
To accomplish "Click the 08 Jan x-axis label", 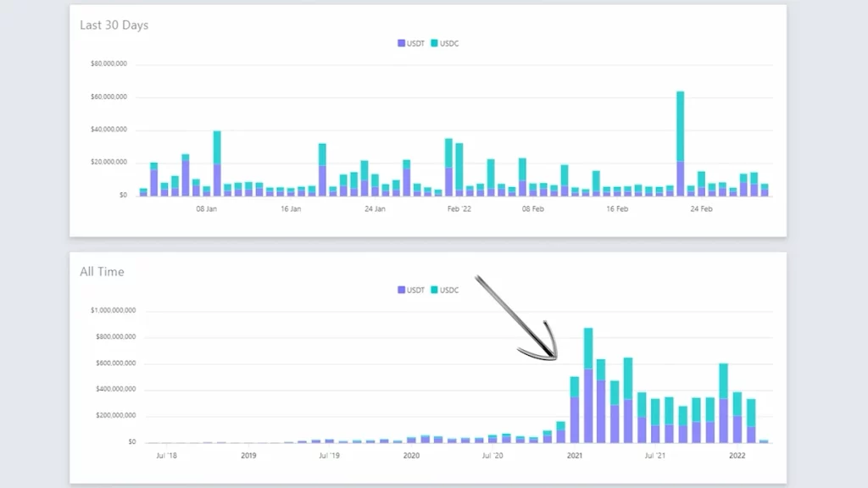I will point(207,208).
